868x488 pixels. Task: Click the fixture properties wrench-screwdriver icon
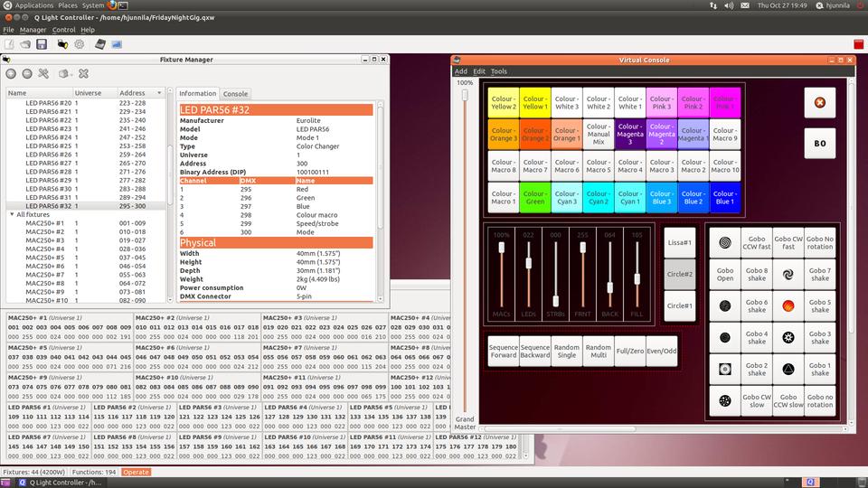(x=43, y=73)
